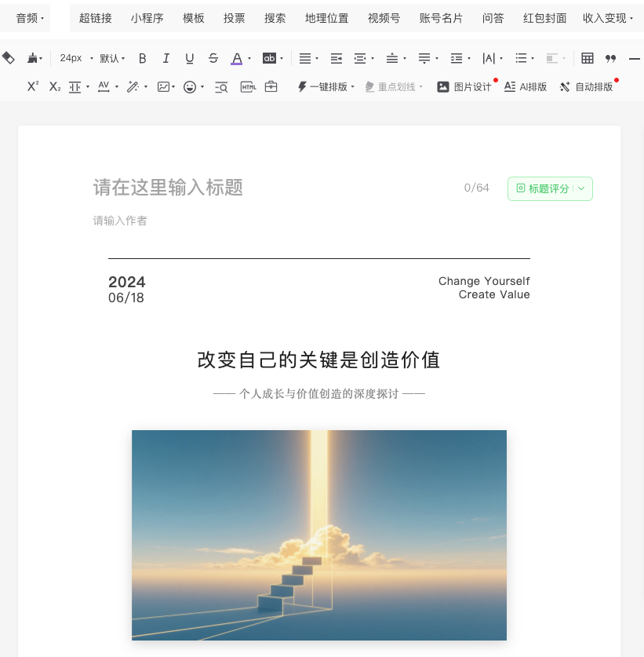Click the text alignment icon
The width and height of the screenshot is (644, 657).
[305, 58]
